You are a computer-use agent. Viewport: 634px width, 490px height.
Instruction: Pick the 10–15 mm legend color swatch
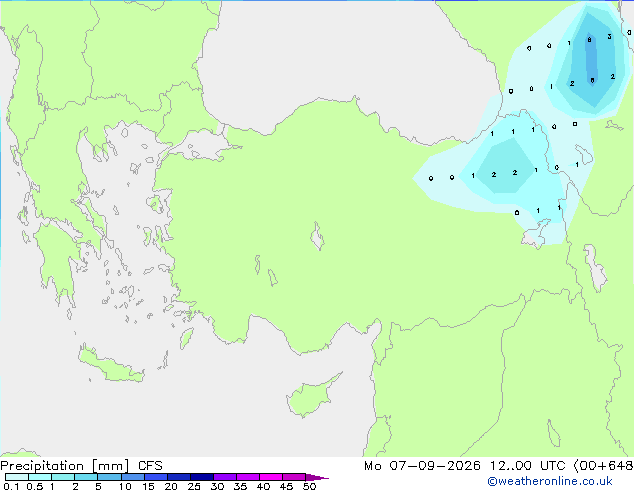click(132, 477)
